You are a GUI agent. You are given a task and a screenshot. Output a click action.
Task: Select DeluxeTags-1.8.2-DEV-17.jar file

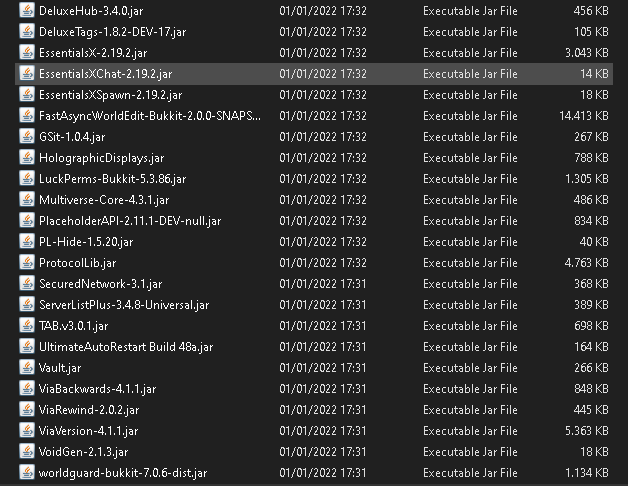(112, 32)
